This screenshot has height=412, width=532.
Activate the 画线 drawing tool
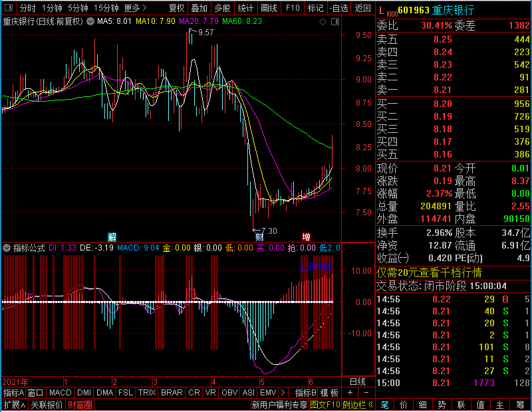(x=269, y=8)
